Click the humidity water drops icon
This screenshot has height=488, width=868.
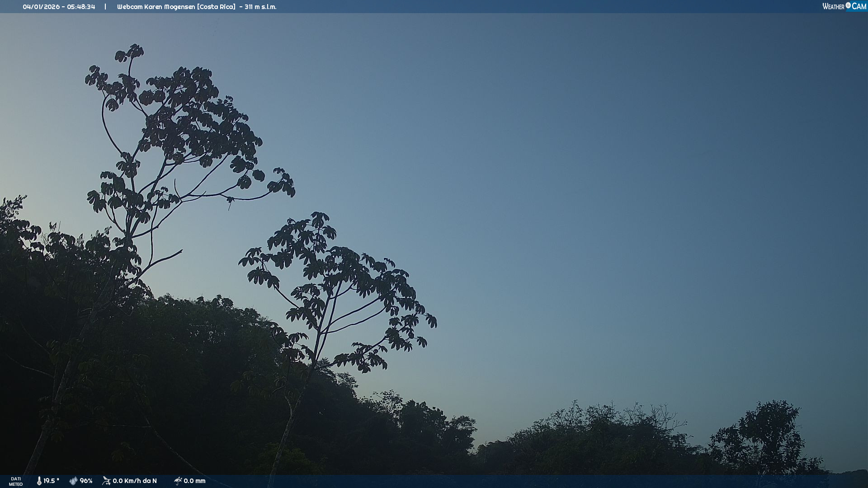click(x=73, y=481)
